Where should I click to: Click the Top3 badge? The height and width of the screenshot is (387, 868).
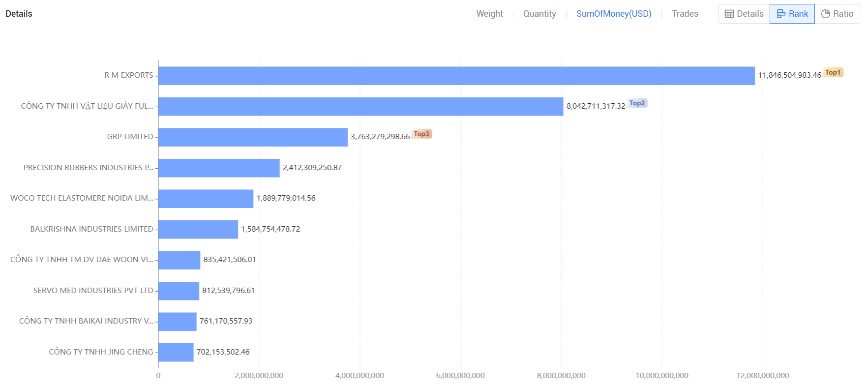421,134
